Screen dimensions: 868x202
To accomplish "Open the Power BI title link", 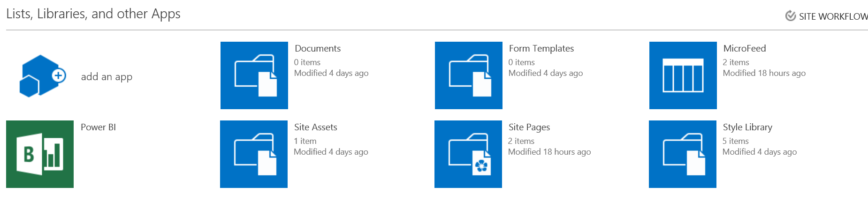I will click(98, 127).
